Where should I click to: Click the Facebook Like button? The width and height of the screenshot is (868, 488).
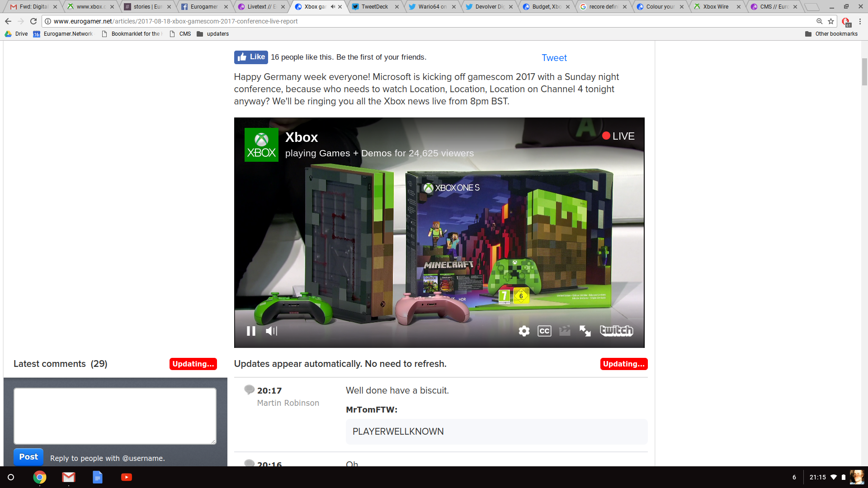coord(251,57)
